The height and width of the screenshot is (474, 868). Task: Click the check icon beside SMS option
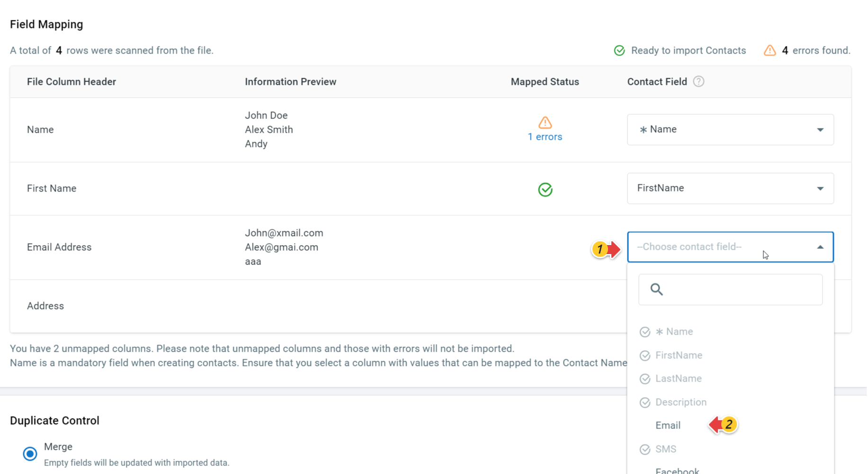[x=645, y=449]
